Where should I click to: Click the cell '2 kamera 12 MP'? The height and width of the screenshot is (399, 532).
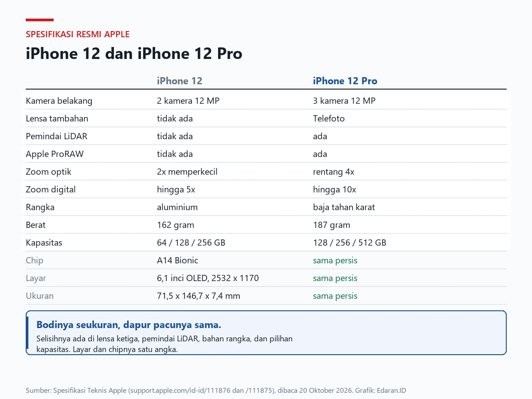(x=188, y=101)
